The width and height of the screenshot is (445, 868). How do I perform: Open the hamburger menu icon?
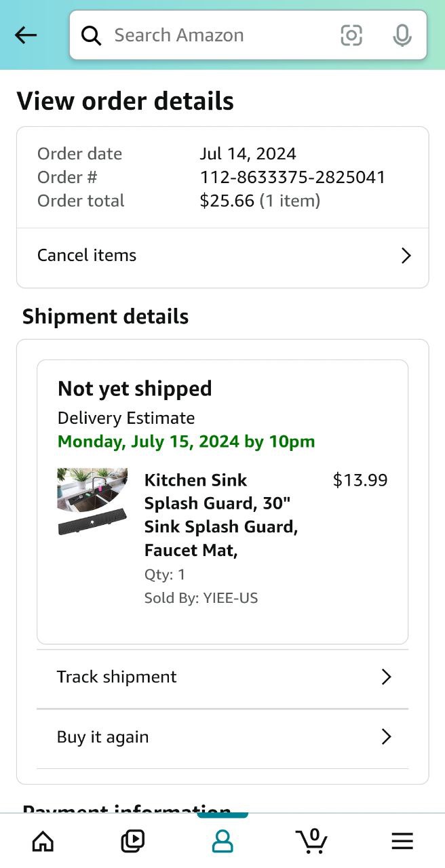(x=402, y=842)
